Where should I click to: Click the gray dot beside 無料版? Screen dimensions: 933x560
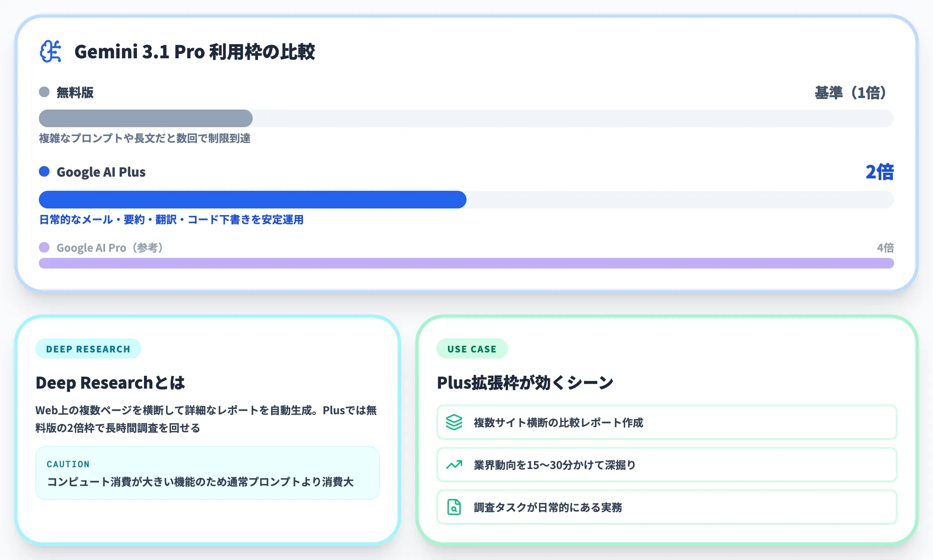(x=44, y=92)
